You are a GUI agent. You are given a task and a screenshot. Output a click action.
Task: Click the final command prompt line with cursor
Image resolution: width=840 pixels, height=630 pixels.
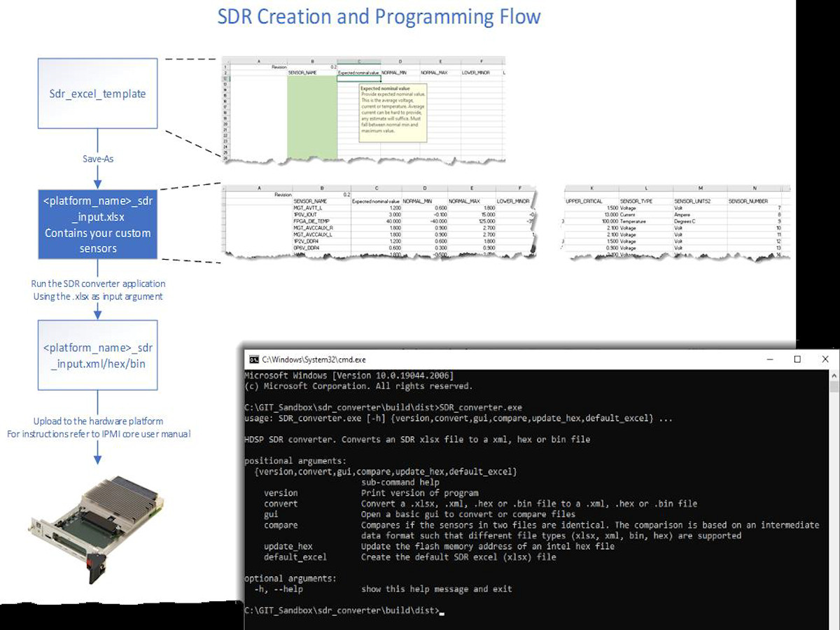[344, 610]
